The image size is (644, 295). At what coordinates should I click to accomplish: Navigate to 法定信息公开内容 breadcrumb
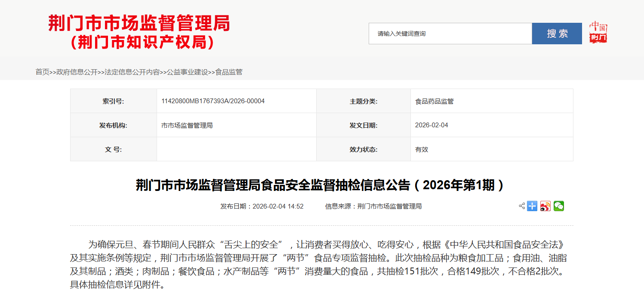point(132,72)
